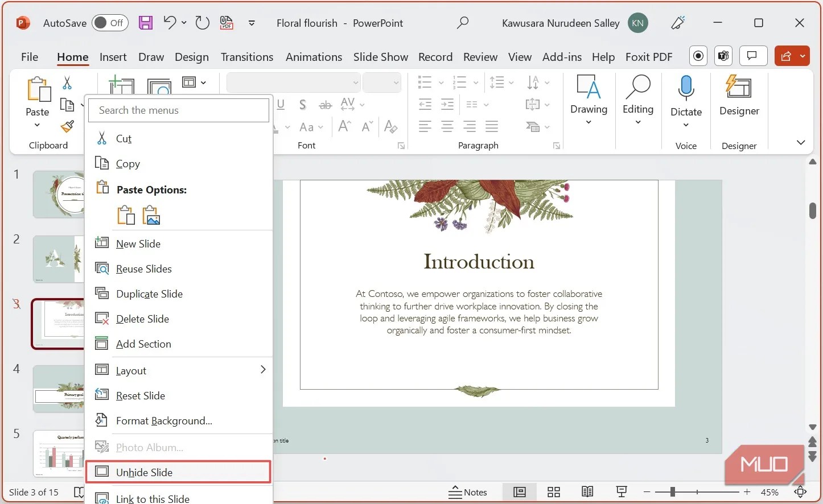Open the Transitions ribbon tab
Viewport: 823px width, 504px height.
pos(246,57)
